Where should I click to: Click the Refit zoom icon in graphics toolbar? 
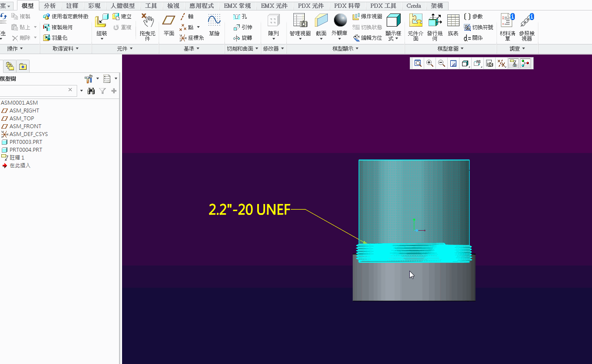click(418, 64)
